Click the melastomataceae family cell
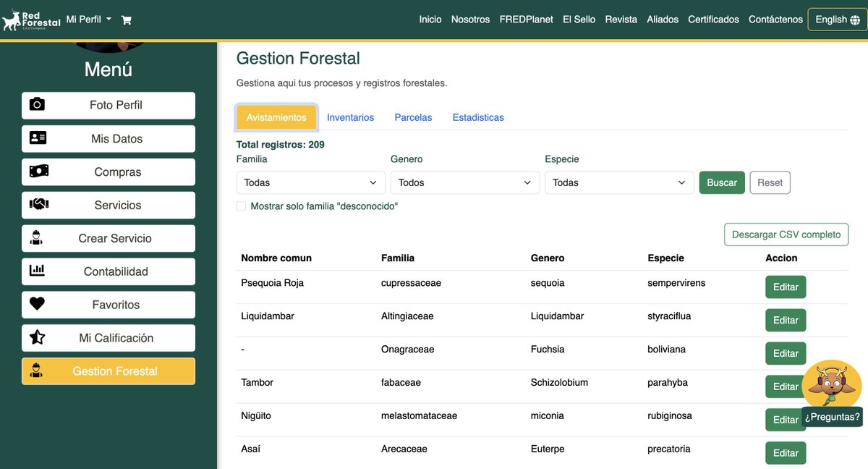Image resolution: width=868 pixels, height=469 pixels. 419,415
